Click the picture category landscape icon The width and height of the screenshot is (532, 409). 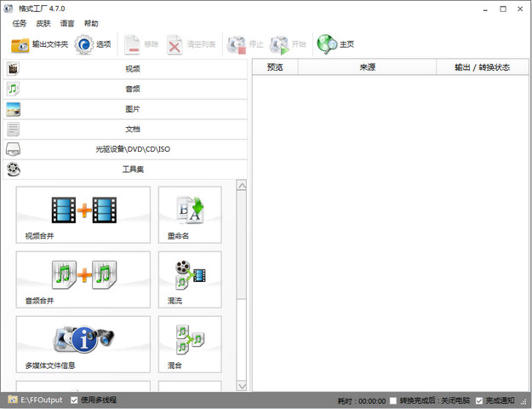coord(14,109)
